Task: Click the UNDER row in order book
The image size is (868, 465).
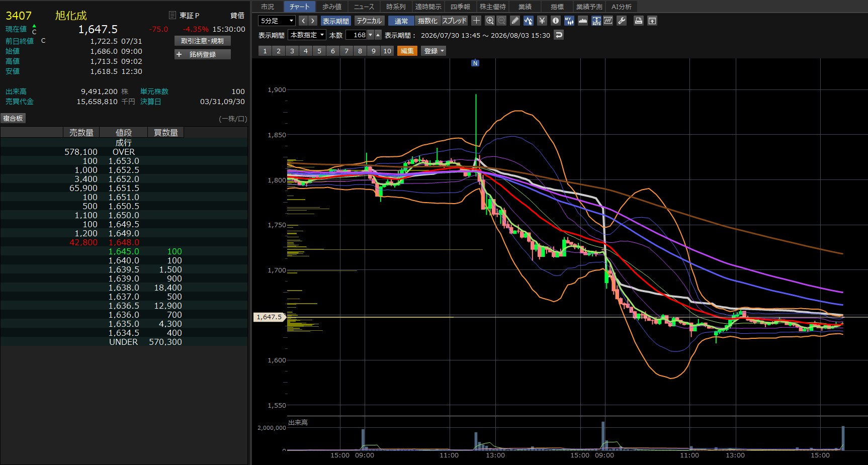Action: [x=124, y=342]
